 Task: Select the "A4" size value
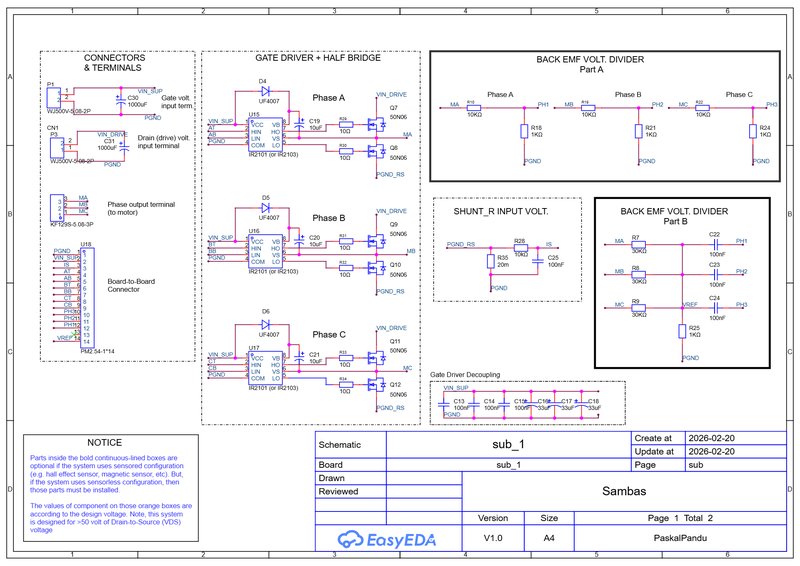tap(549, 538)
